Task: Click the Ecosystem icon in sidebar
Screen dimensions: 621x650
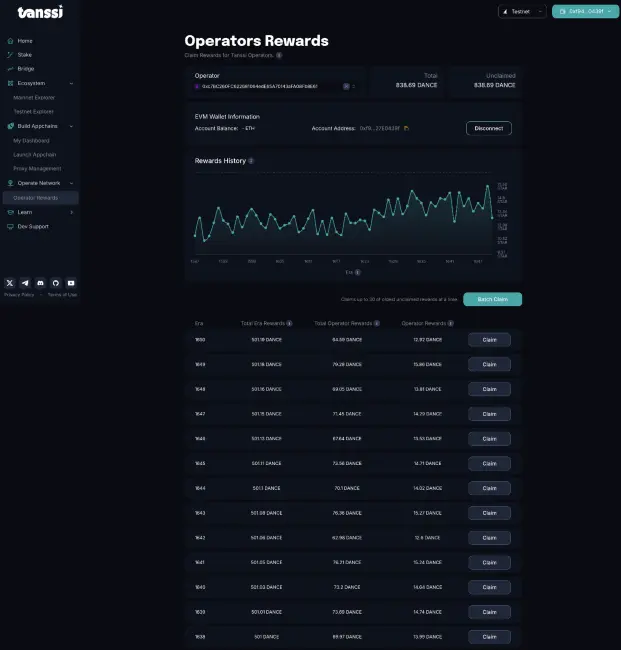Action: pos(10,83)
